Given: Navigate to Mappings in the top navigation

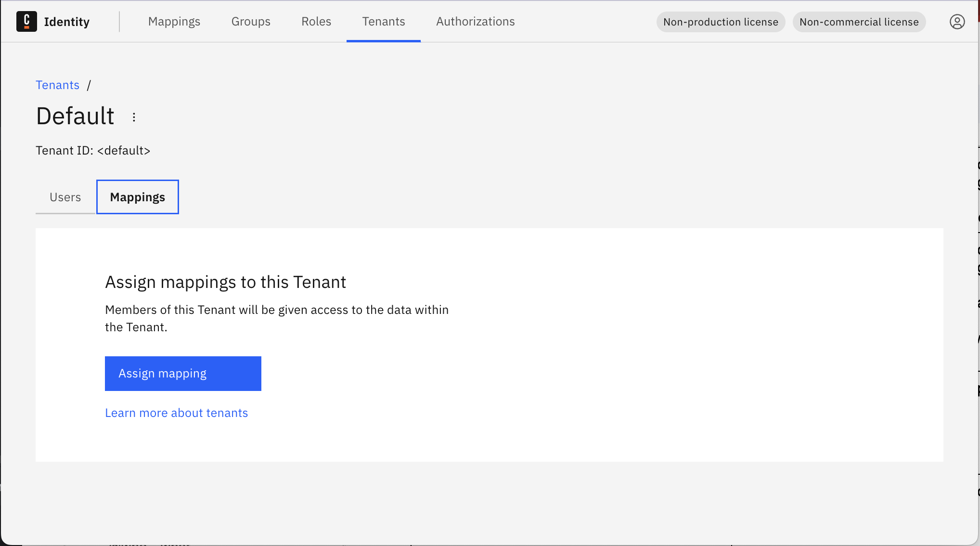Looking at the screenshot, I should point(174,21).
